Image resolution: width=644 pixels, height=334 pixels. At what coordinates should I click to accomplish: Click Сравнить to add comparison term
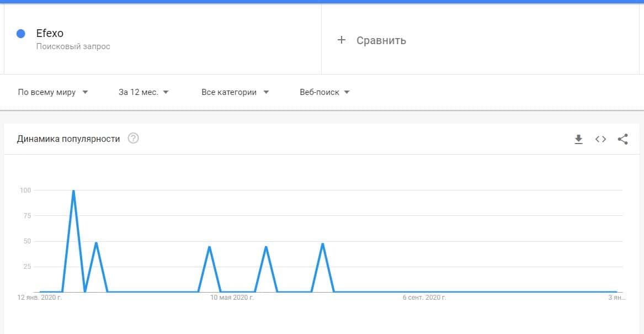[381, 40]
